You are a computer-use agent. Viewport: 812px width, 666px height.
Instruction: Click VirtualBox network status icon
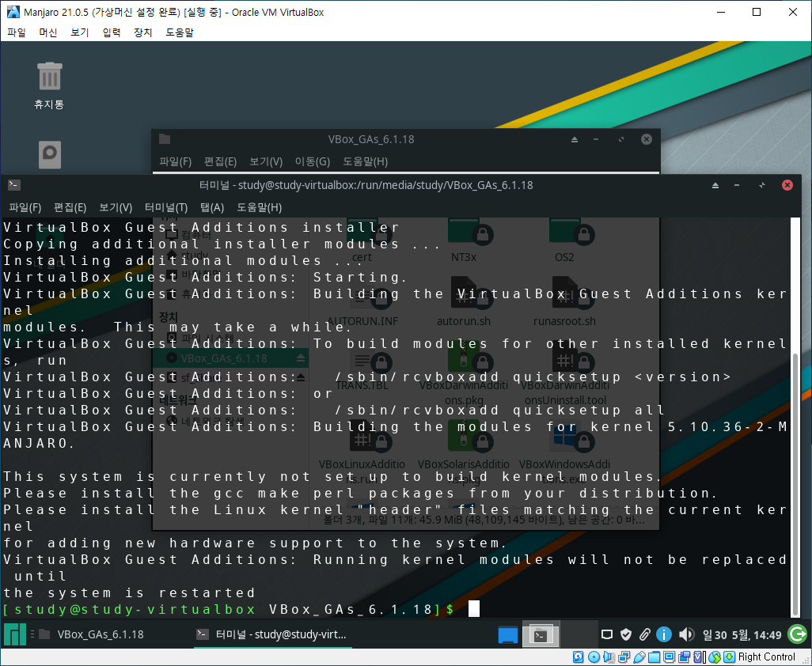click(x=624, y=657)
